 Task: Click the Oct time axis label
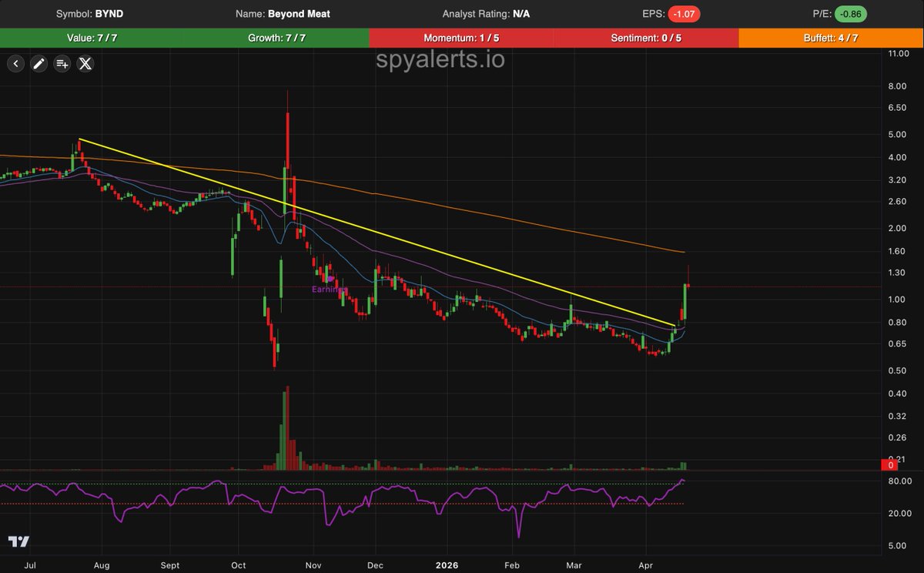pos(239,565)
